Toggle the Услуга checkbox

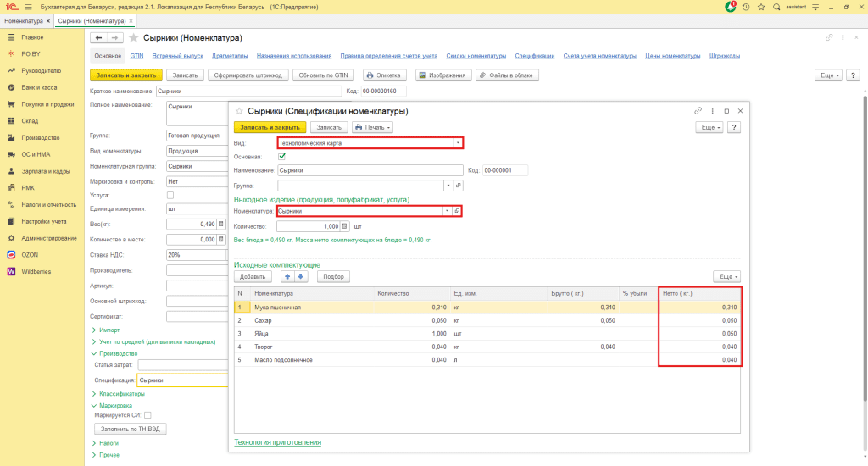(x=170, y=196)
